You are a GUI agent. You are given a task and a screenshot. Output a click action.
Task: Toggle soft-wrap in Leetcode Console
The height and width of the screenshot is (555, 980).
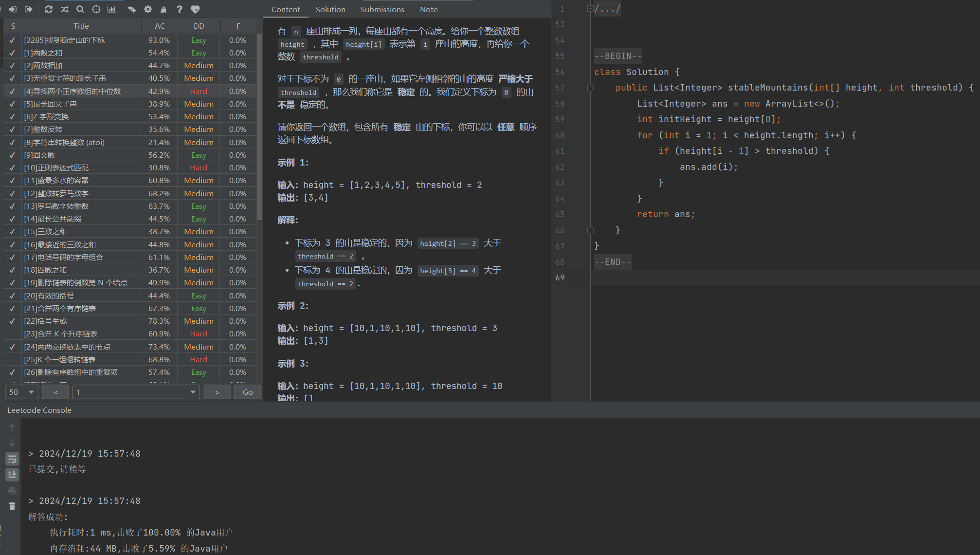(x=12, y=459)
